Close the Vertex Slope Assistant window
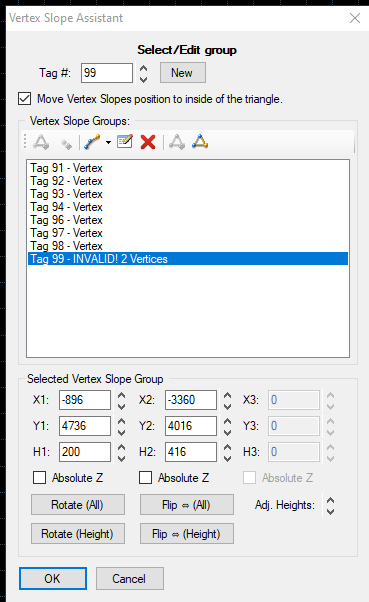Viewport: 369px width, 602px height. (x=355, y=18)
